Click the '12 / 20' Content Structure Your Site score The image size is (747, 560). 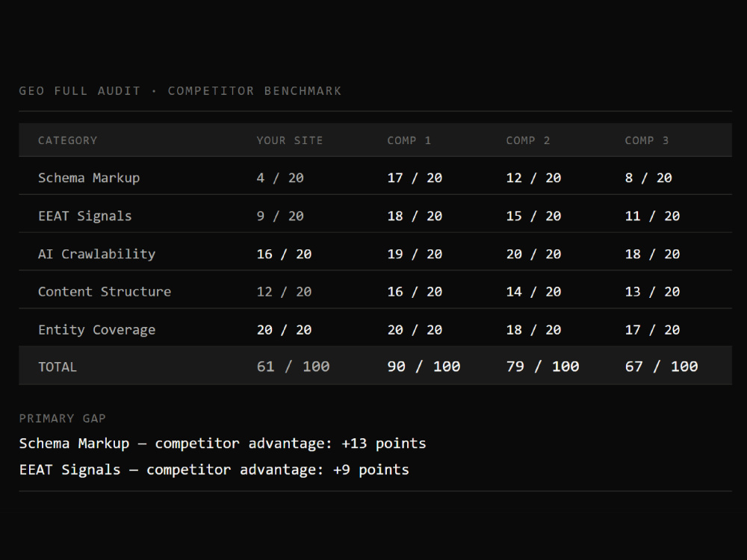pyautogui.click(x=284, y=292)
